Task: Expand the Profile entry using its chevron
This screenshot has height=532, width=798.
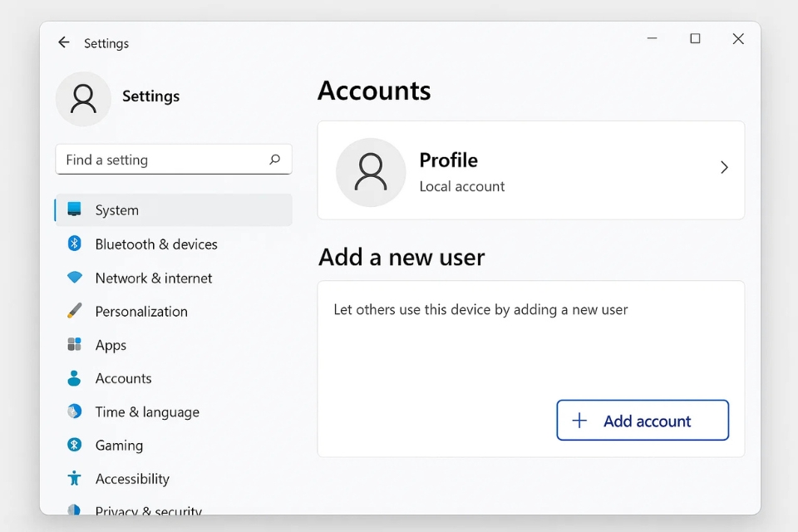Action: tap(724, 167)
